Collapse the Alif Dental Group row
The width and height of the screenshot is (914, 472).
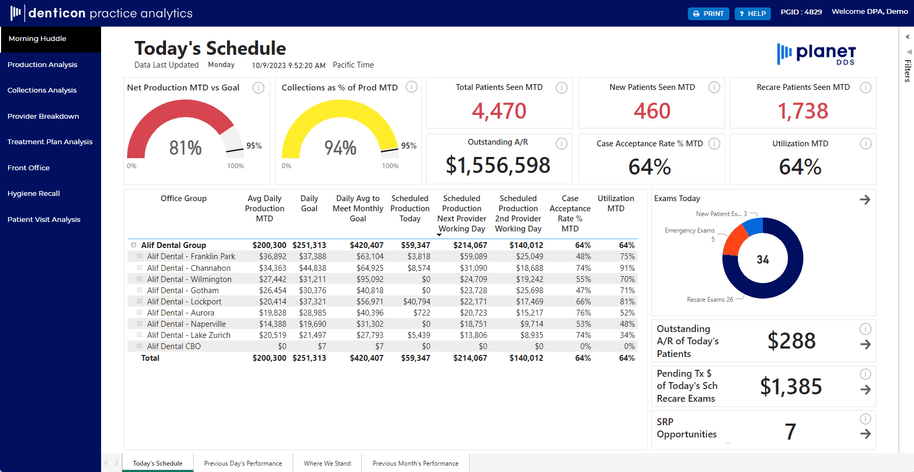(133, 245)
